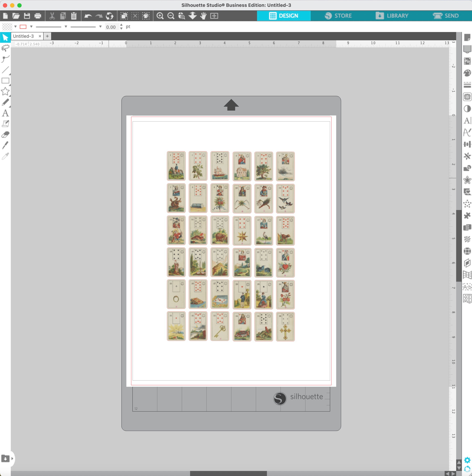This screenshot has width=472, height=476.
Task: Close the Untitled-3 document tab
Action: [x=40, y=36]
